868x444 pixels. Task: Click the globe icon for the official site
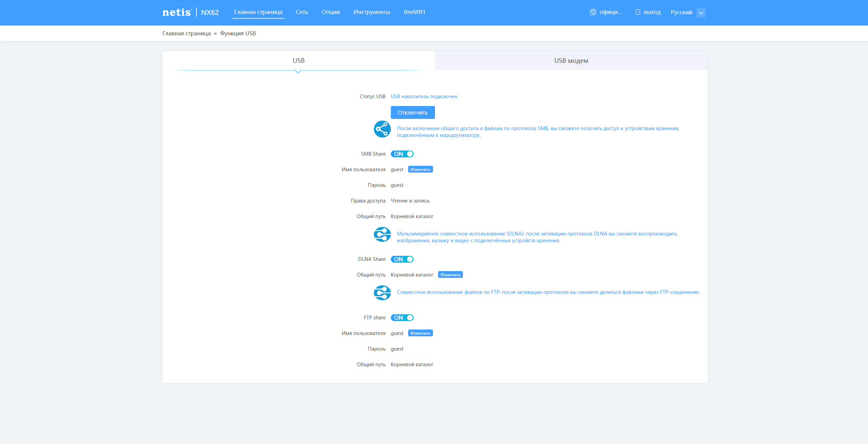(593, 12)
